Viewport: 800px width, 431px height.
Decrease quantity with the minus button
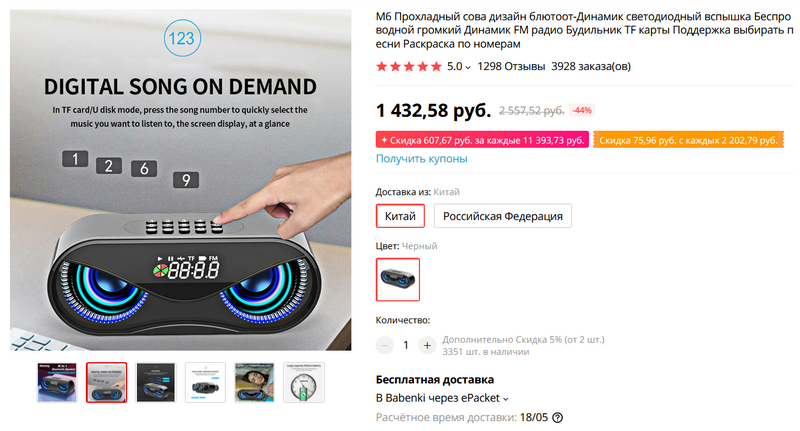coord(385,345)
